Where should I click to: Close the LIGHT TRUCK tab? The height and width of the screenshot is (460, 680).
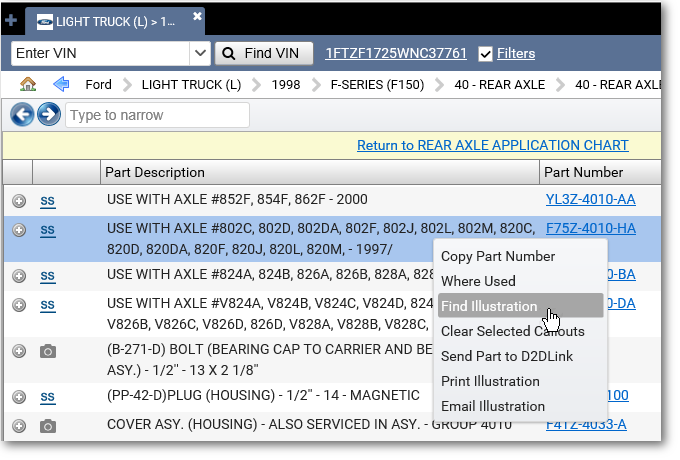pos(197,17)
